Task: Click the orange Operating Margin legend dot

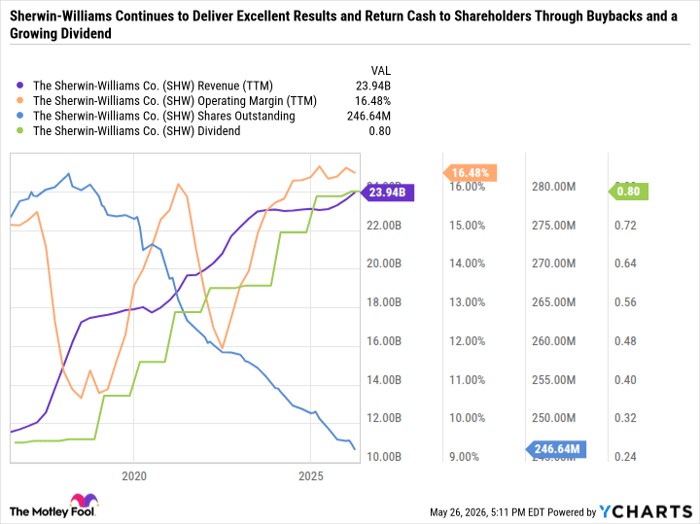Action: click(19, 101)
